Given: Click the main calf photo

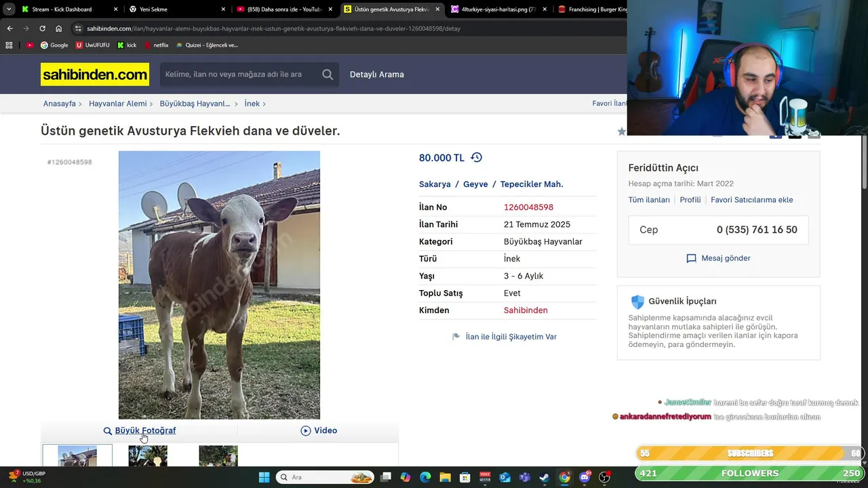Looking at the screenshot, I should [x=219, y=285].
